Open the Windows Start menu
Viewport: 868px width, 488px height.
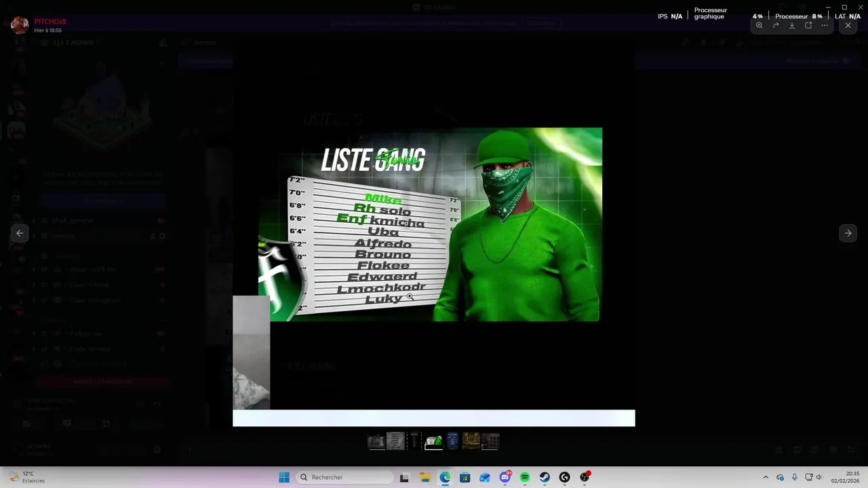click(284, 477)
